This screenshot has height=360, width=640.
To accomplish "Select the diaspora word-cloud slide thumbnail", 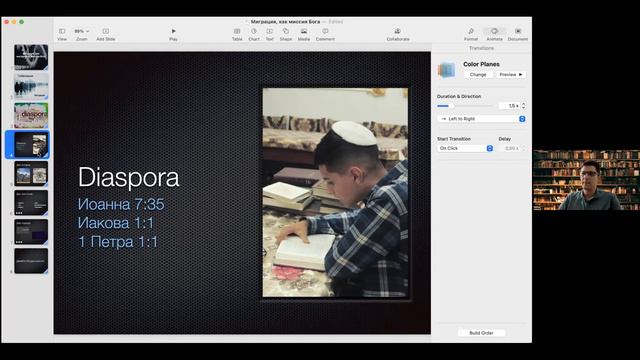I will click(31, 116).
